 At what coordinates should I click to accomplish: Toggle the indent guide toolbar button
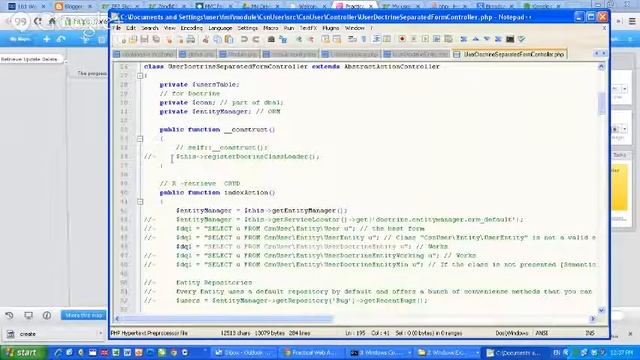pos(376,39)
